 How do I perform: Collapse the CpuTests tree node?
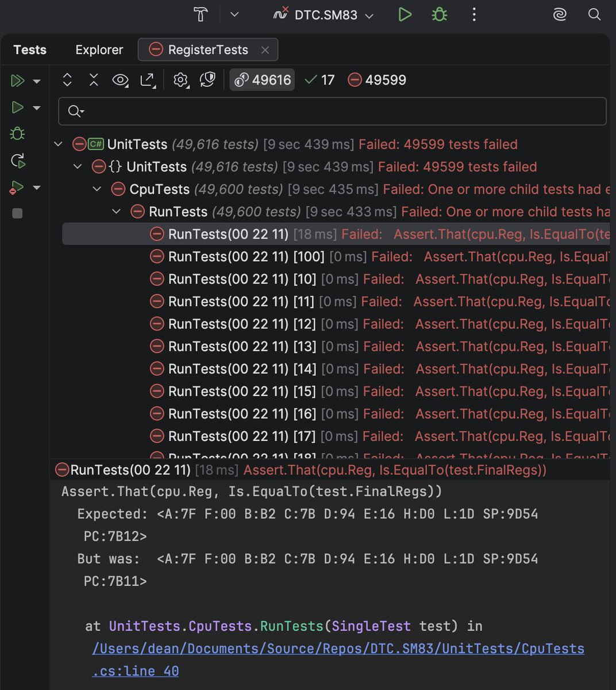(97, 189)
